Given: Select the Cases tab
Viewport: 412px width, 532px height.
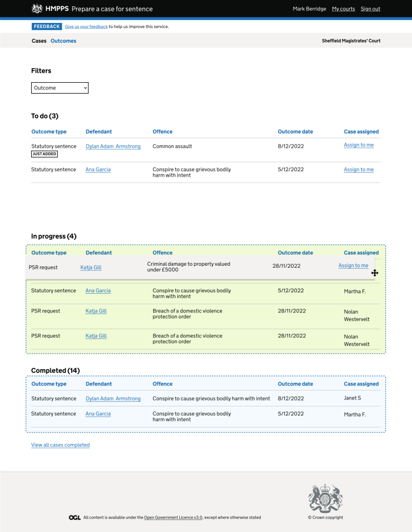Looking at the screenshot, I should coord(39,41).
